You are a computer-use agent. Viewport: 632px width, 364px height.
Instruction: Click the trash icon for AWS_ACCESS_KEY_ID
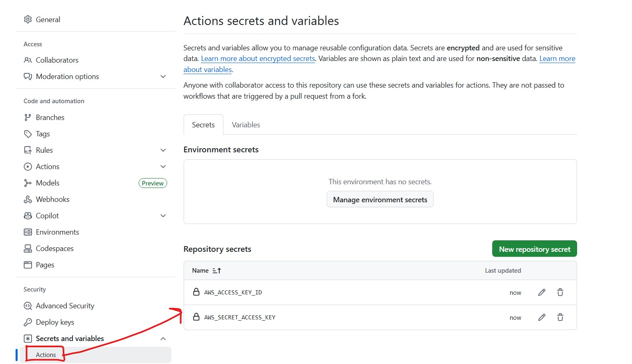click(560, 292)
